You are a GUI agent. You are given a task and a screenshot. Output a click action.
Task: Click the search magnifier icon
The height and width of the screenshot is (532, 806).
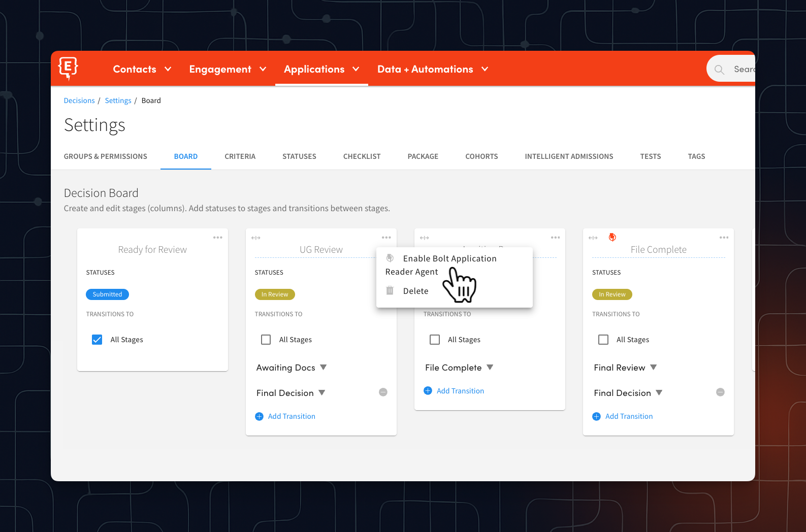[719, 70]
